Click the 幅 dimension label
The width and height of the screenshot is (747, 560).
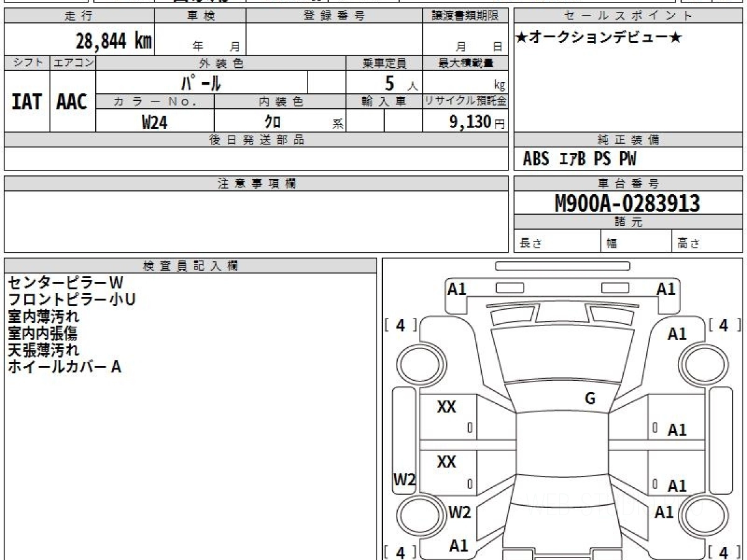612,244
